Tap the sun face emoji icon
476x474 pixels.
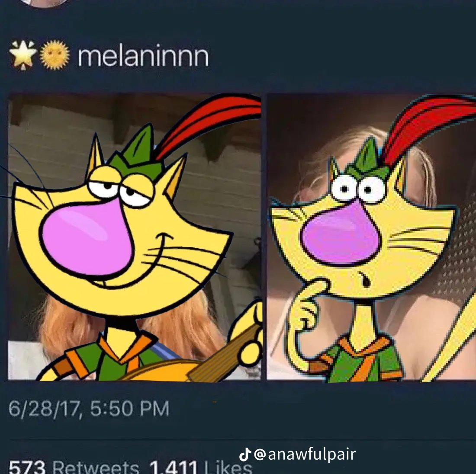click(55, 55)
